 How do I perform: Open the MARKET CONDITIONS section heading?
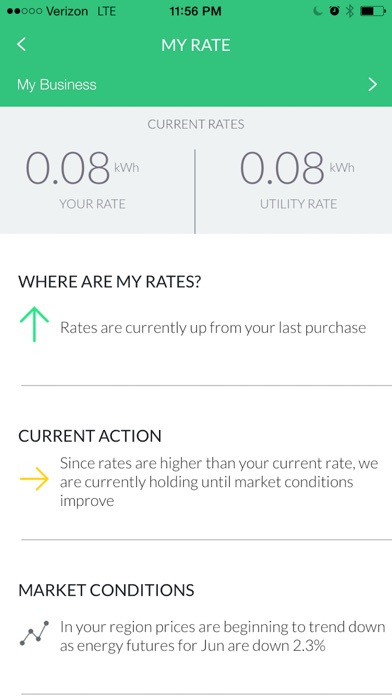106,590
